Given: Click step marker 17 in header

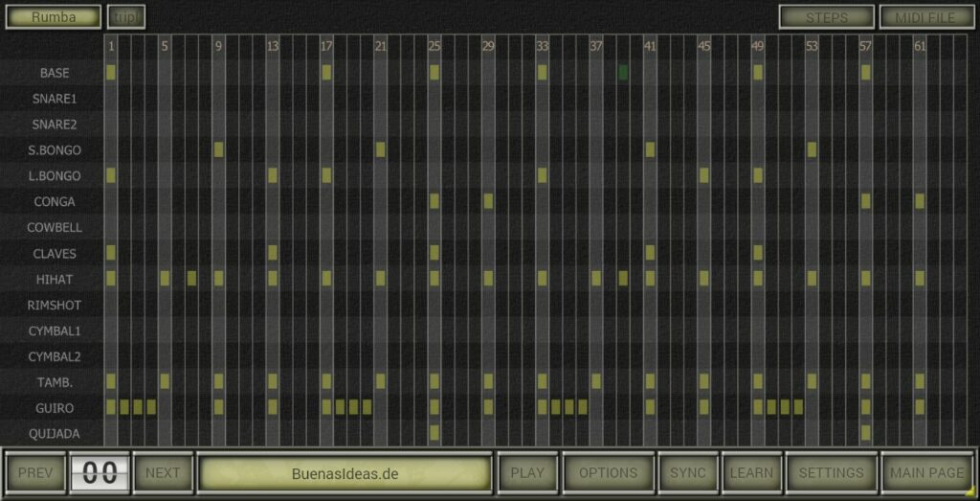Looking at the screenshot, I should point(326,46).
